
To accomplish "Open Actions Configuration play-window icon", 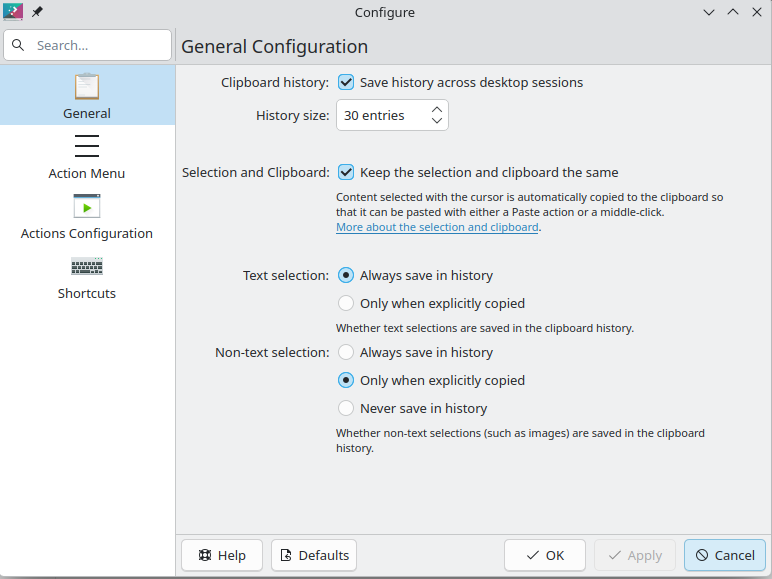I will (87, 206).
